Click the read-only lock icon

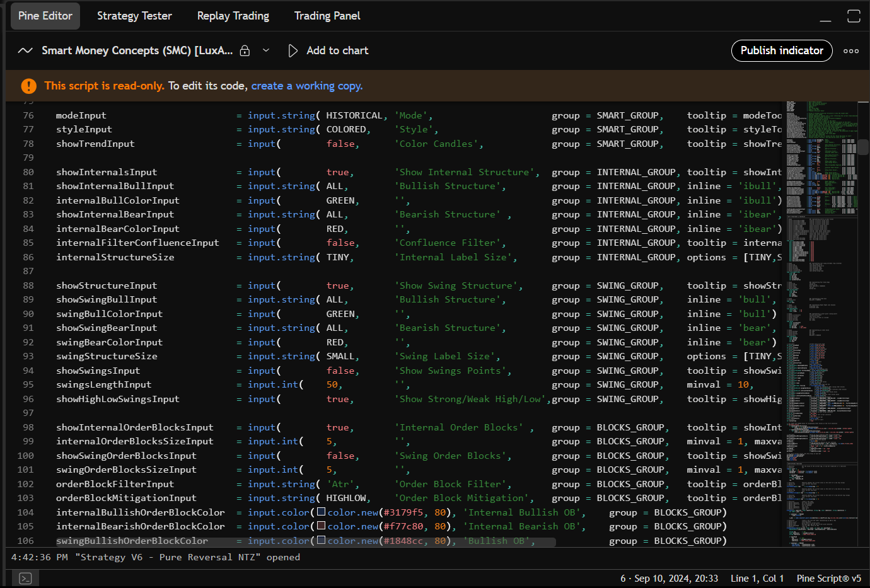coord(245,50)
